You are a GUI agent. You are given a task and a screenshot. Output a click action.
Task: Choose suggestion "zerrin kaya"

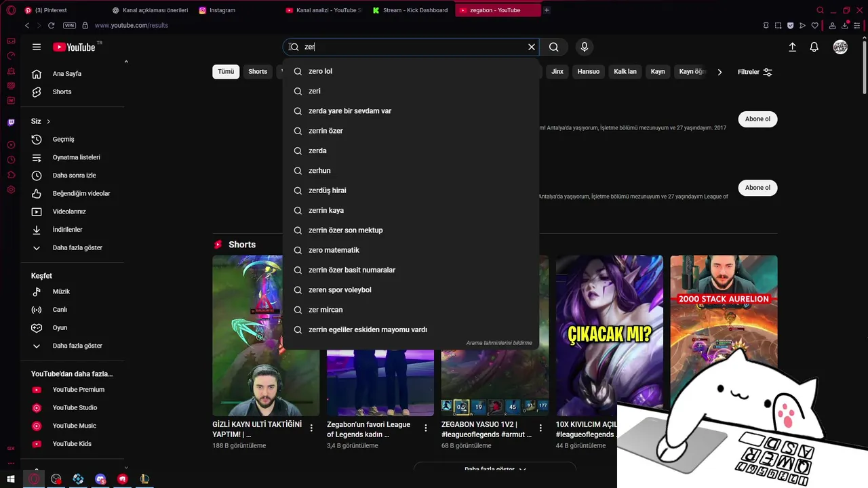pyautogui.click(x=411, y=210)
